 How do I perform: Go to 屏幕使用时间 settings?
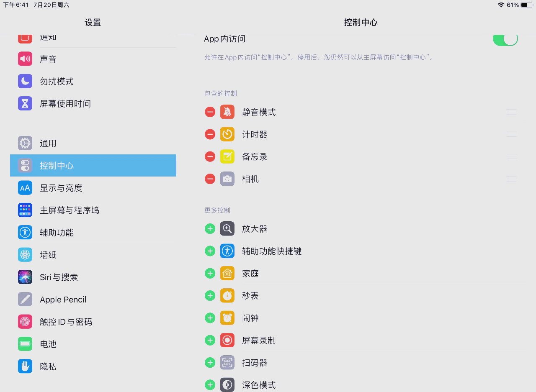(65, 104)
